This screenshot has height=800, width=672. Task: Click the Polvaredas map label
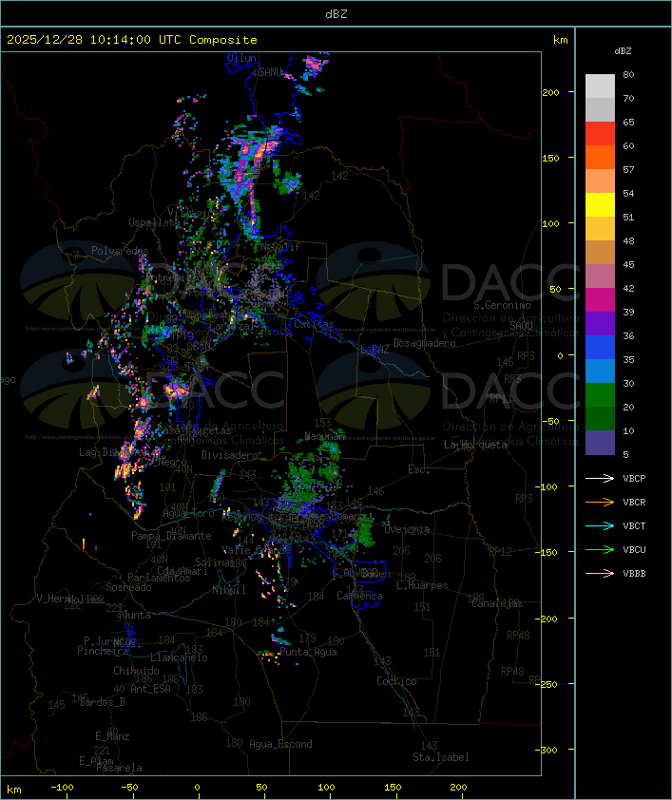tap(120, 251)
